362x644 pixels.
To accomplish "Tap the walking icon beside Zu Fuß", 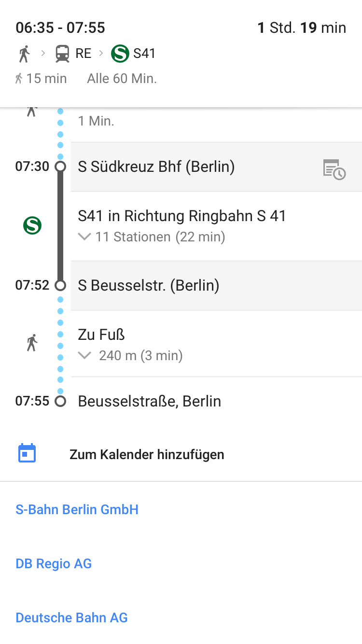I will pos(32,342).
